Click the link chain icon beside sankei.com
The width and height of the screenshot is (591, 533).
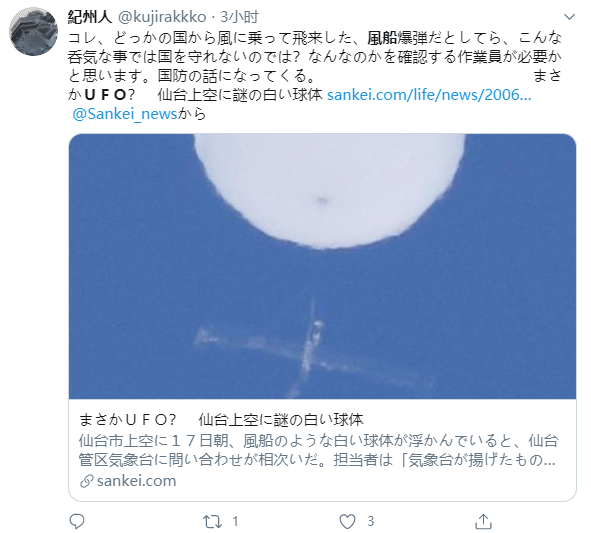(x=87, y=481)
